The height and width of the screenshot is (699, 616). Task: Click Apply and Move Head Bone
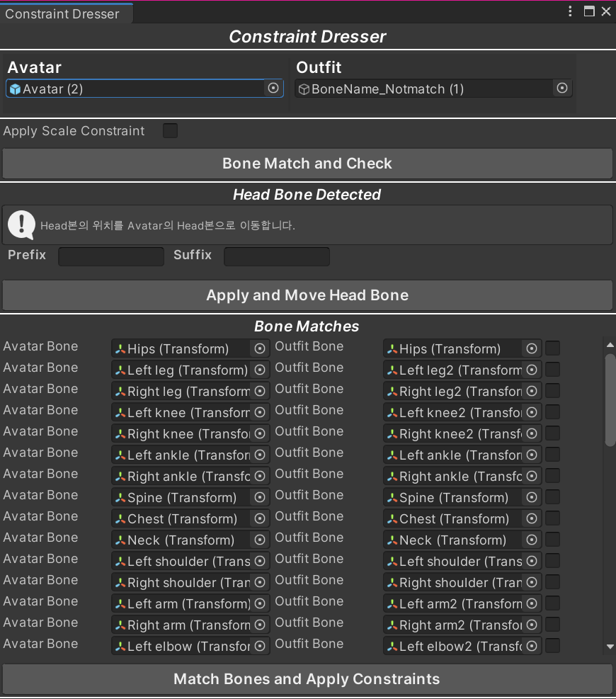(x=307, y=295)
